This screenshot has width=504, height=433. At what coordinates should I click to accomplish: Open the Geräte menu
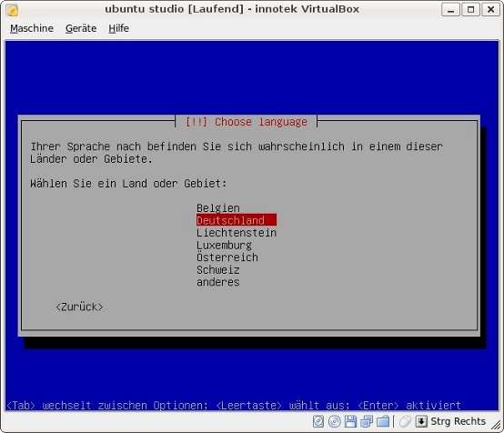pyautogui.click(x=81, y=28)
